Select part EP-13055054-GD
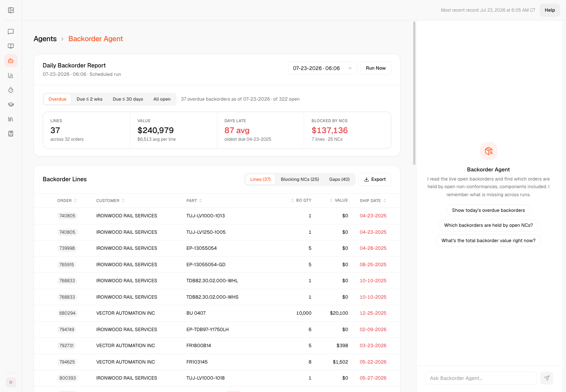The height and width of the screenshot is (392, 566). tap(206, 265)
